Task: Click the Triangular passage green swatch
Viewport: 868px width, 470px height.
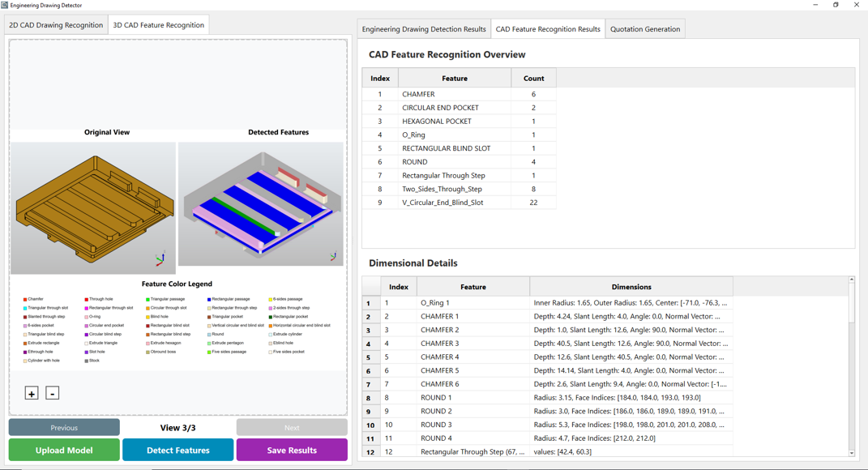Action: 148,299
